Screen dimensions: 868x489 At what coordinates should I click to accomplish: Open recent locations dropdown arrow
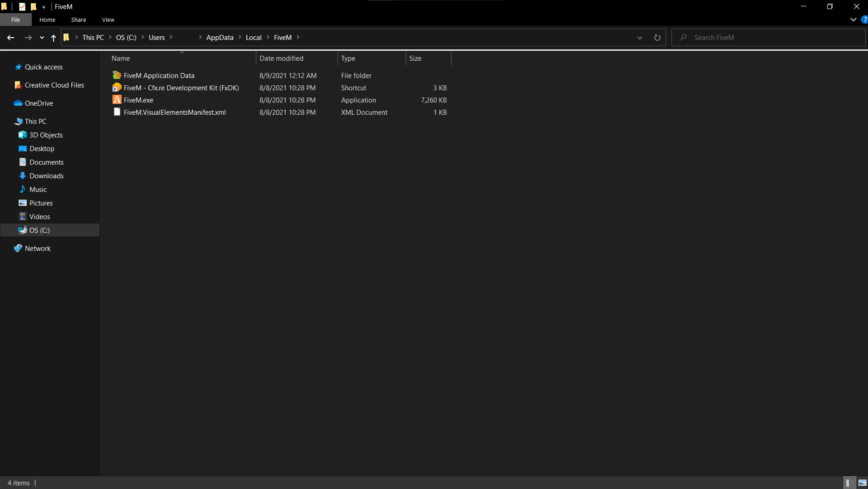pos(42,38)
